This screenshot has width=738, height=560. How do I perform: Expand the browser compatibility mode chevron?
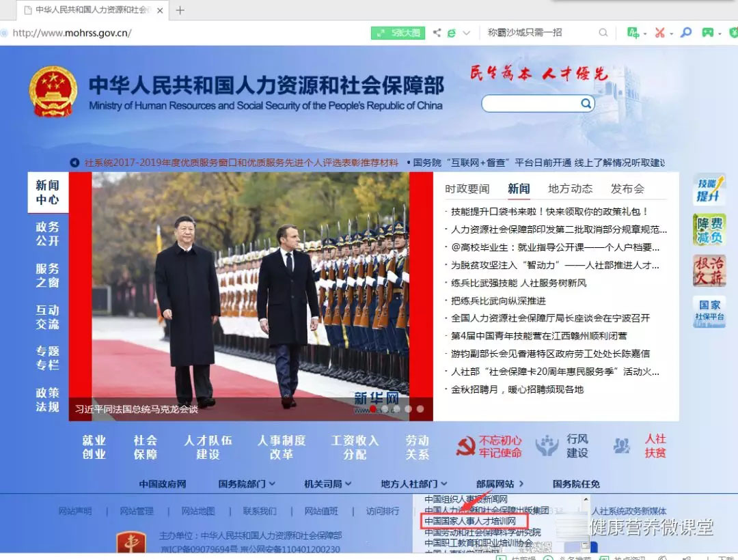pos(465,32)
